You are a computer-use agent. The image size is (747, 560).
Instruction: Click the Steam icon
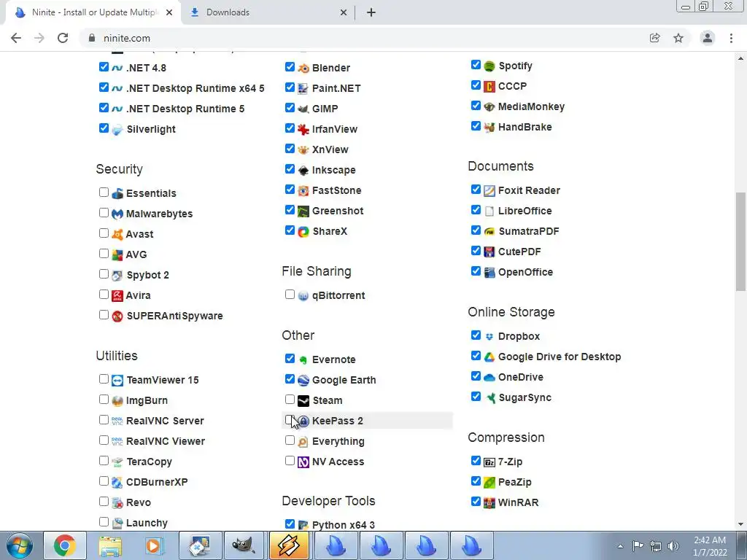tap(303, 401)
